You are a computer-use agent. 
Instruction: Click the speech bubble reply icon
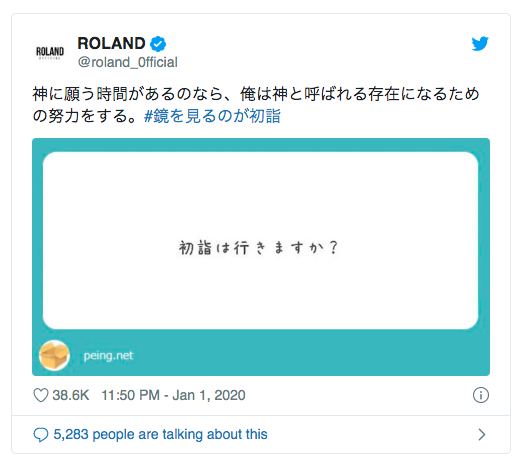pos(41,434)
